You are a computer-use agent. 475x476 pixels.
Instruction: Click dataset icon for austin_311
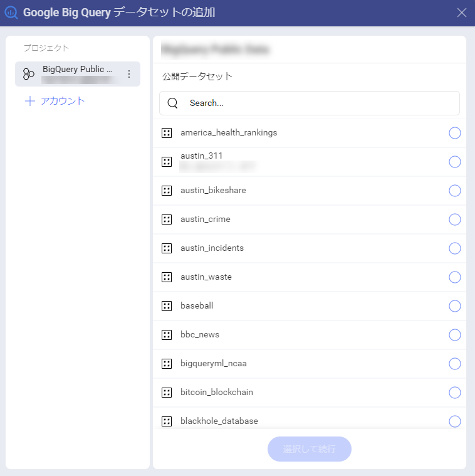pyautogui.click(x=167, y=162)
